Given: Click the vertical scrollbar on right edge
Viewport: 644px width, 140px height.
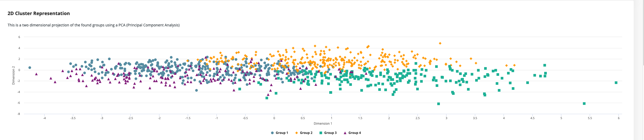Looking at the screenshot, I should tap(643, 32).
